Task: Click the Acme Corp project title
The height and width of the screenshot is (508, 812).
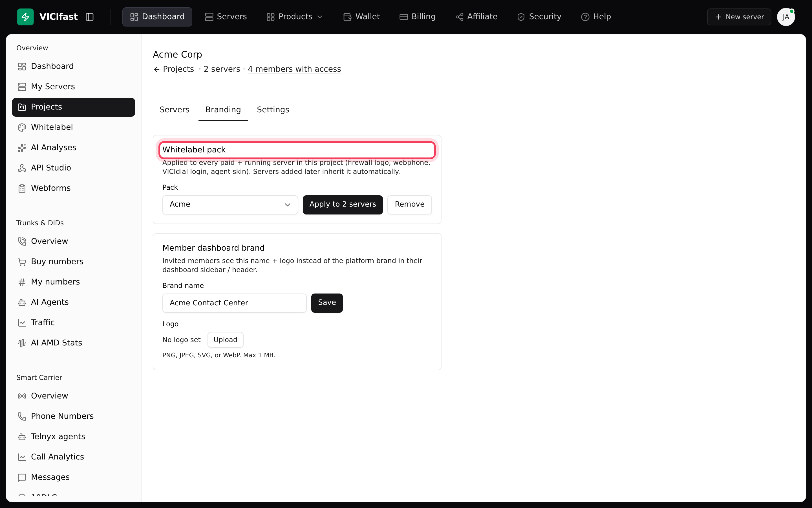Action: 178,54
